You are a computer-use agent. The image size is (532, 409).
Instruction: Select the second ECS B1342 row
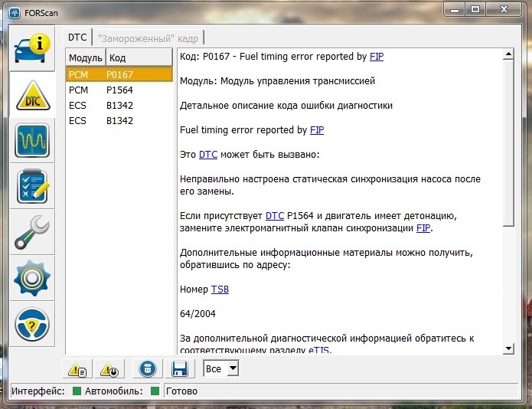(119, 120)
